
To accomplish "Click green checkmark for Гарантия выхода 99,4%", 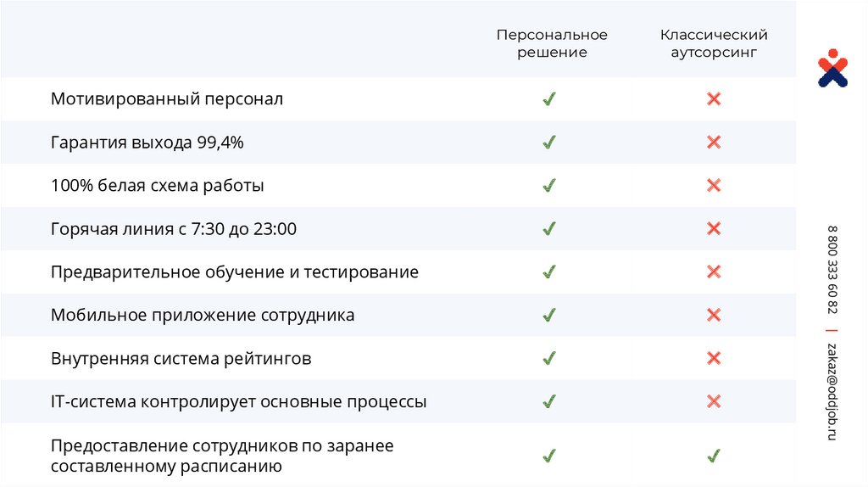I will pyautogui.click(x=549, y=142).
